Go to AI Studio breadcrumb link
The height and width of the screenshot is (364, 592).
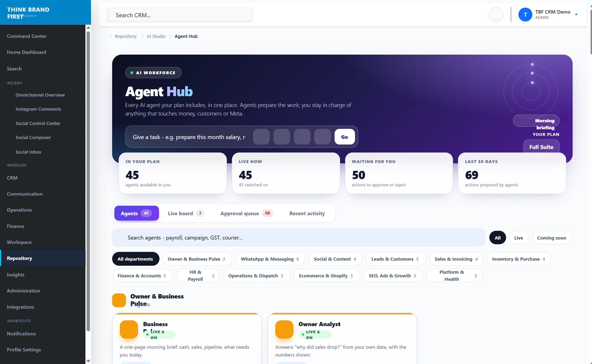156,36
